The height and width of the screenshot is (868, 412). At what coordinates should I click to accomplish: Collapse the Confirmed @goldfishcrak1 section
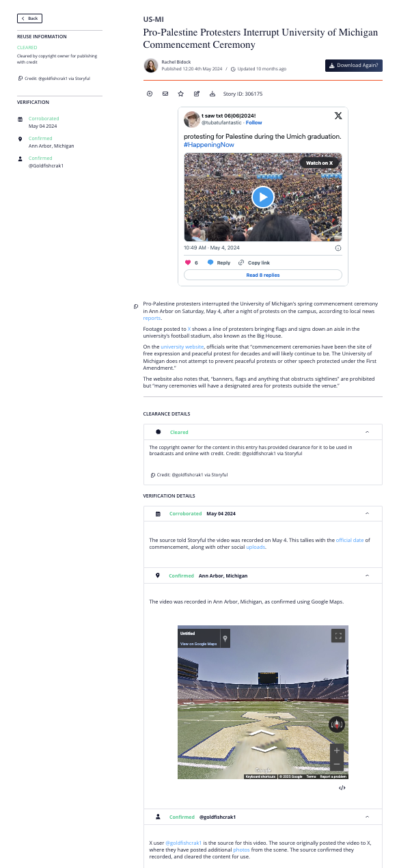(368, 817)
